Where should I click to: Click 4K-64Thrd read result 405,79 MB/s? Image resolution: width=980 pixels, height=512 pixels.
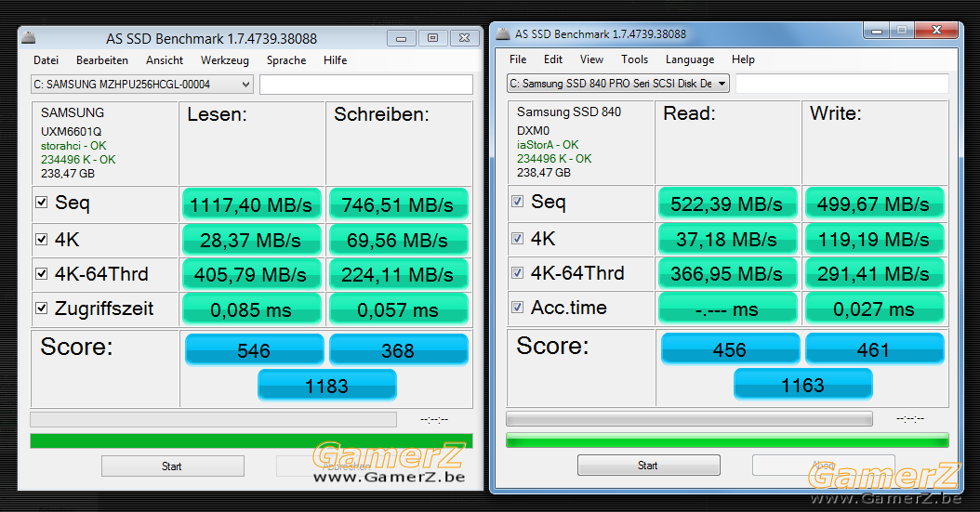pos(251,274)
